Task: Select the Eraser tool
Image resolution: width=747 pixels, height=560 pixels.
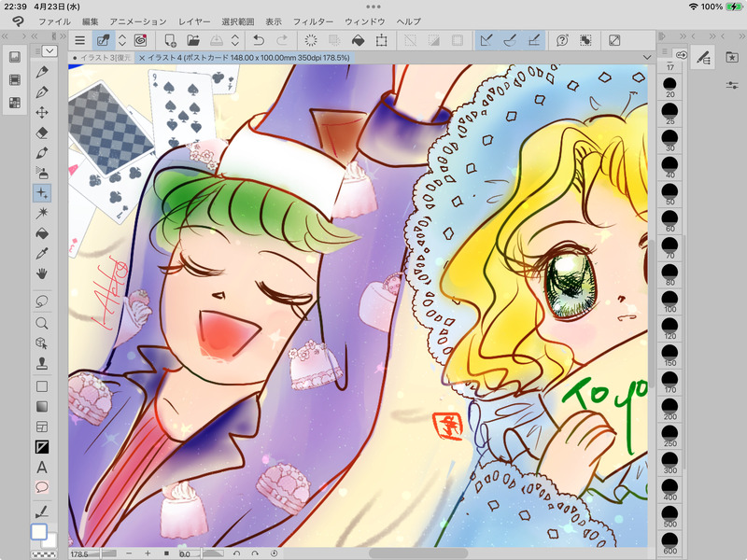Action: [42, 133]
